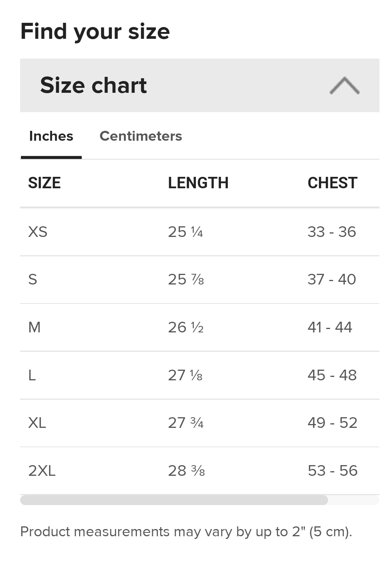This screenshot has height=572, width=392.
Task: Select the L size row label
Action: [x=32, y=375]
